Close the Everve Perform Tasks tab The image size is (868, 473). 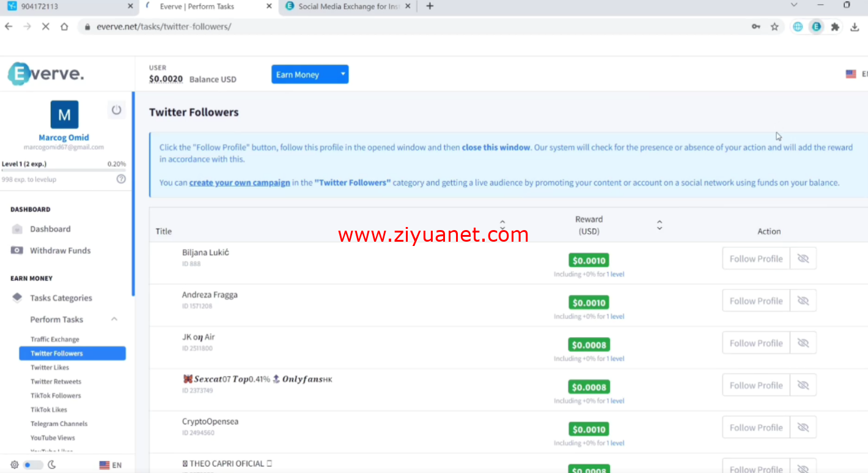coord(269,6)
